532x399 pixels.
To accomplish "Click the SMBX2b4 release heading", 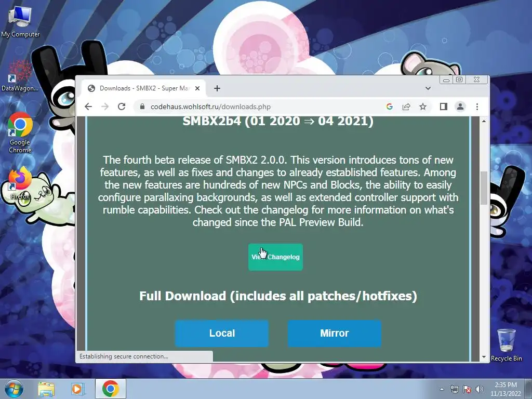I will pyautogui.click(x=278, y=121).
